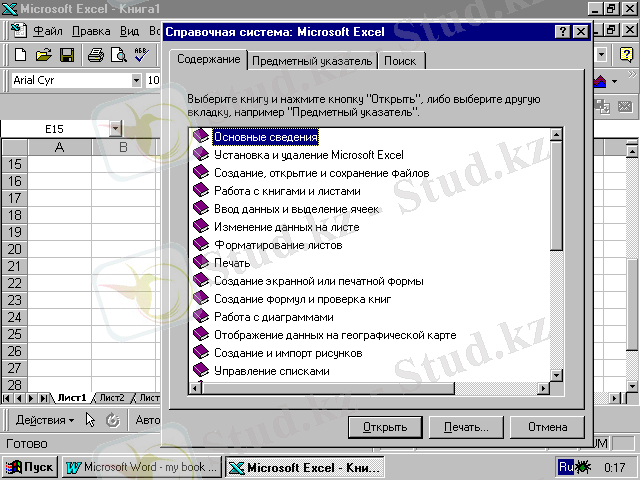Select the Основные сведения topic

click(x=266, y=137)
